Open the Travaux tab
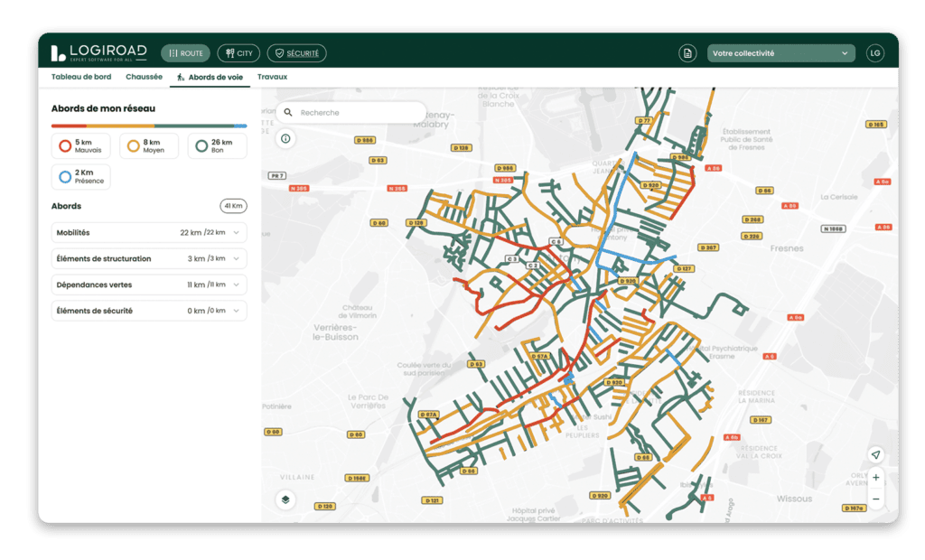925x560 pixels. click(x=272, y=77)
